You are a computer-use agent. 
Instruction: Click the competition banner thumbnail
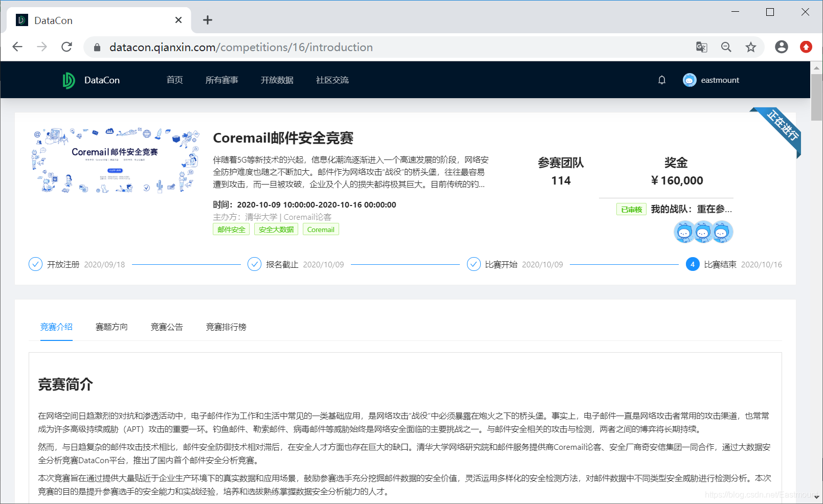click(x=115, y=160)
